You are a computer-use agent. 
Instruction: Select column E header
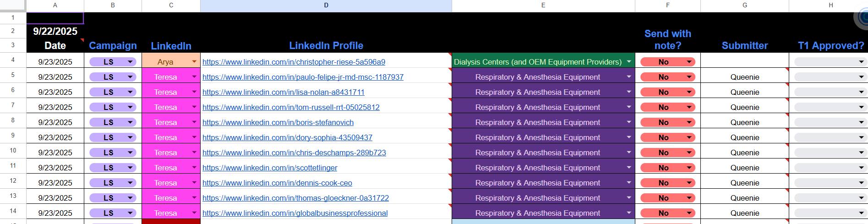pos(543,5)
